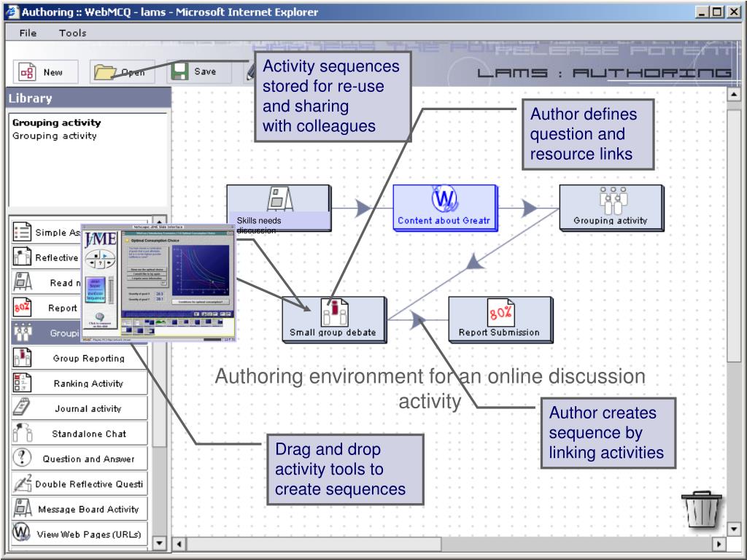The image size is (747, 560).
Task: Select Report Submission activity node
Action: pyautogui.click(x=500, y=320)
